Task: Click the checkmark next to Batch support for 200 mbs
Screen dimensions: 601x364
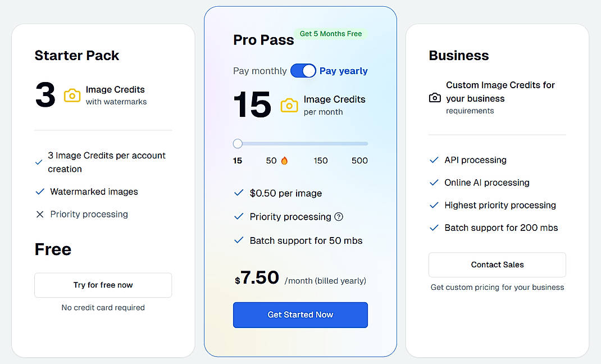Action: coord(434,228)
